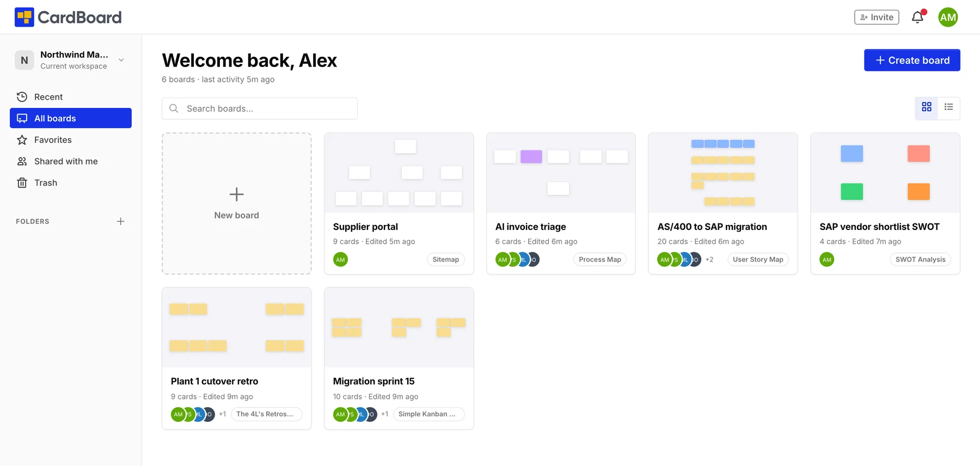Open the Supplier portal board thumbnail
Viewport: 980px width, 466px height.
(x=399, y=173)
